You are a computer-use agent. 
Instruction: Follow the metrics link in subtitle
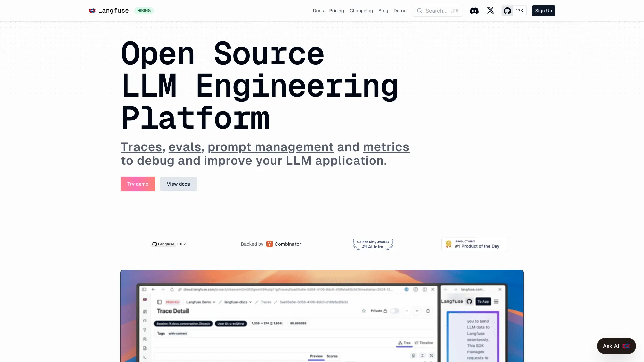click(386, 147)
